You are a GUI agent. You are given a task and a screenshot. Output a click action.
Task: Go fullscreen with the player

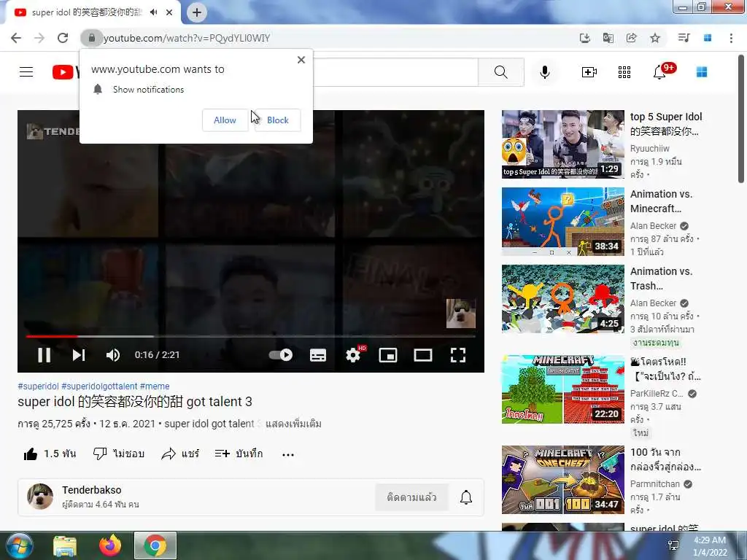(458, 355)
